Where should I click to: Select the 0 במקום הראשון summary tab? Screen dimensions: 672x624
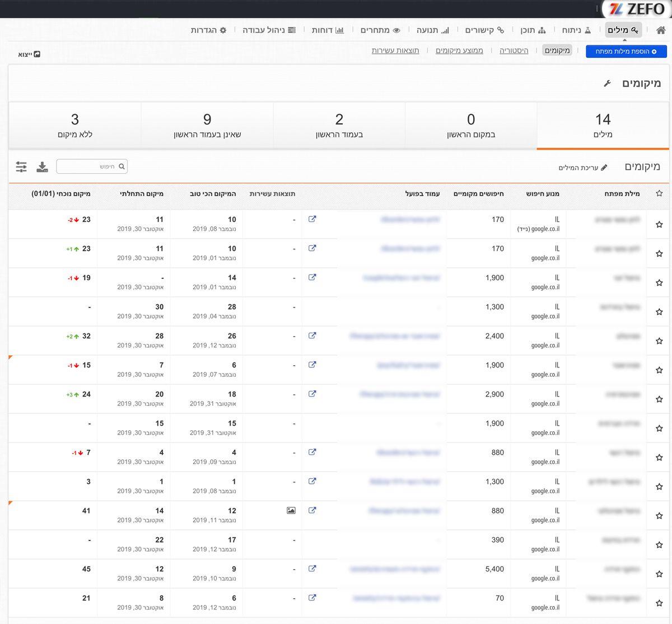point(471,125)
